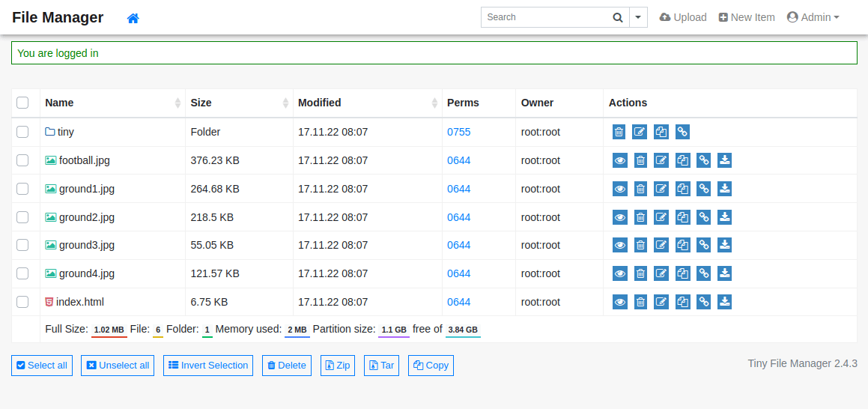The width and height of the screenshot is (868, 409).
Task: Copy ground3.jpg using its copy icon
Action: coord(682,245)
